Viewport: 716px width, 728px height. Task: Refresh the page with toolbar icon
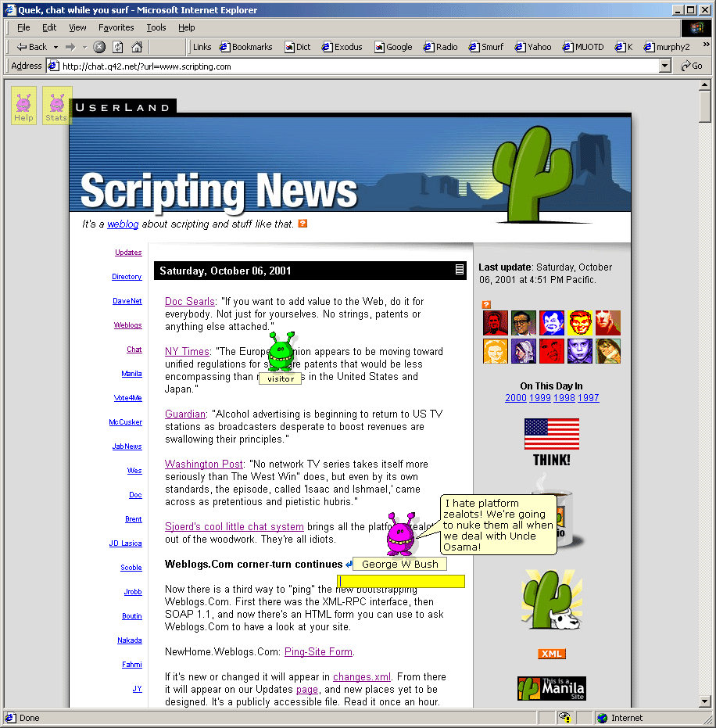117,47
